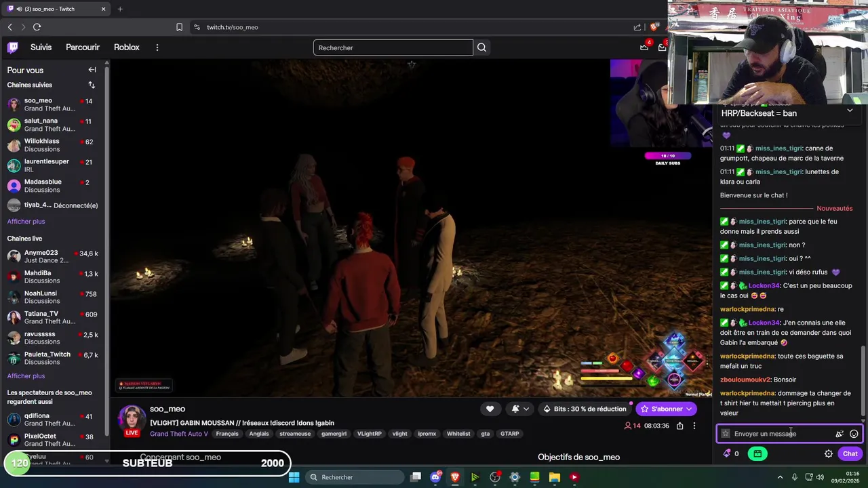Click Bits 30 % de réduction button
868x488 pixels.
pos(585,409)
